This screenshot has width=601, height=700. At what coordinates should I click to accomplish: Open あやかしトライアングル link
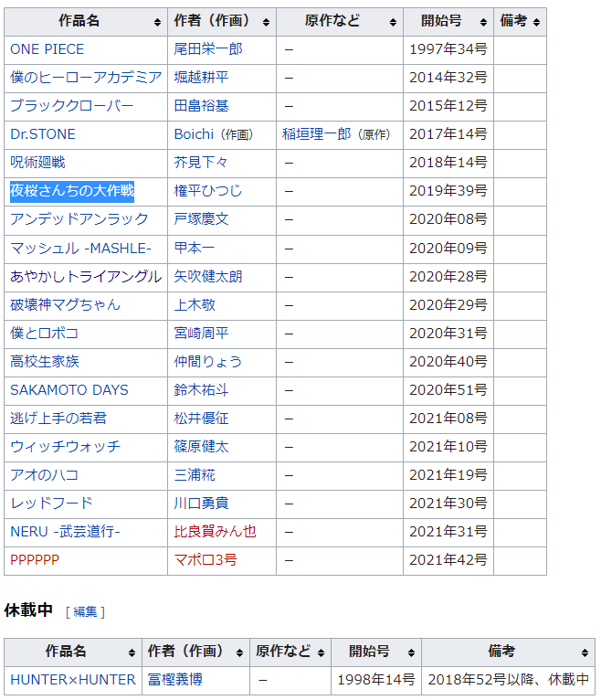(x=86, y=277)
